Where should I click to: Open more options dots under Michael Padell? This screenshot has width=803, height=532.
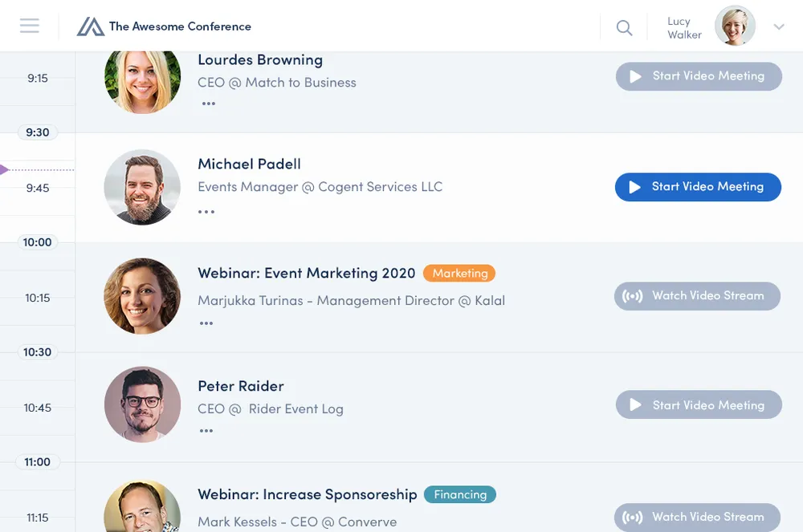[206, 212]
